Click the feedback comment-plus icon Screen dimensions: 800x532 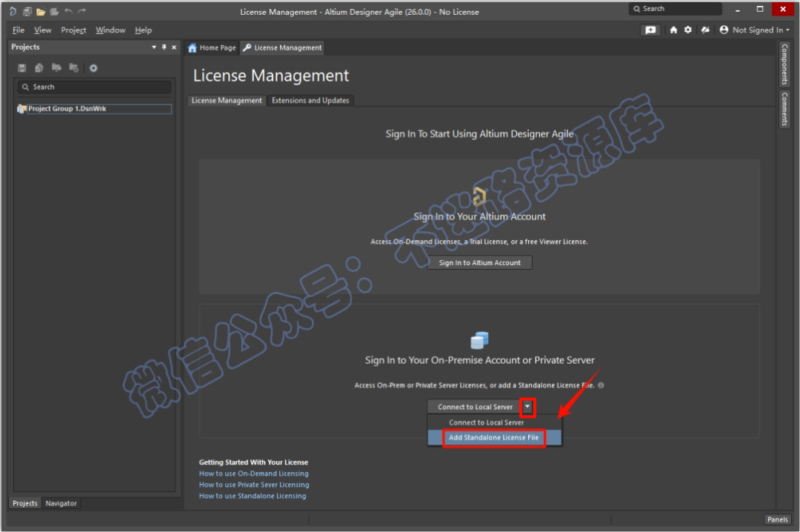(650, 30)
